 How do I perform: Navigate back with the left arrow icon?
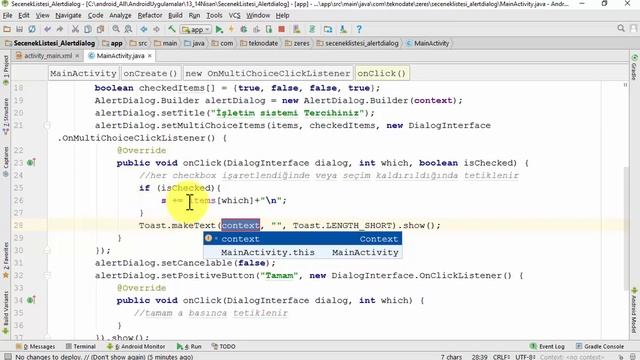[144, 29]
